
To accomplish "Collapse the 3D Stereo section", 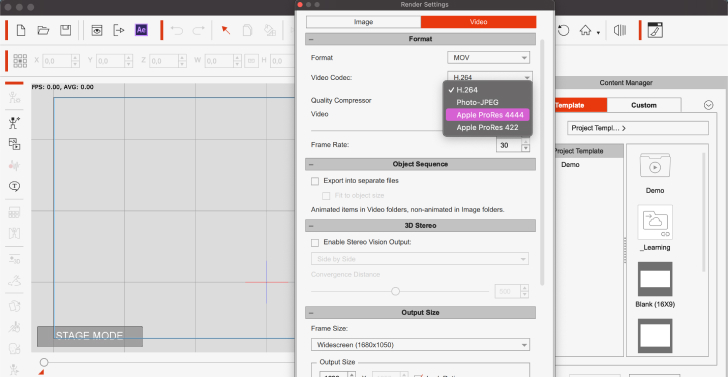I will tap(311, 226).
